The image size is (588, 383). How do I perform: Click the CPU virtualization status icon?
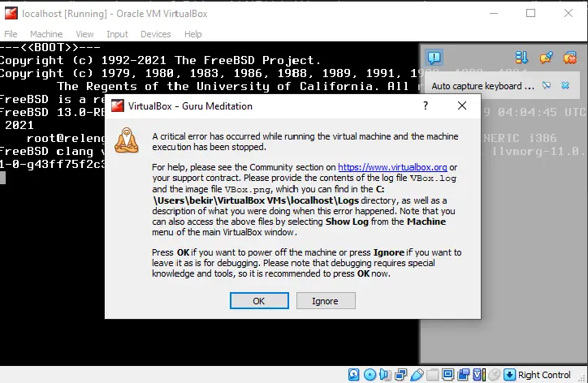tap(479, 374)
